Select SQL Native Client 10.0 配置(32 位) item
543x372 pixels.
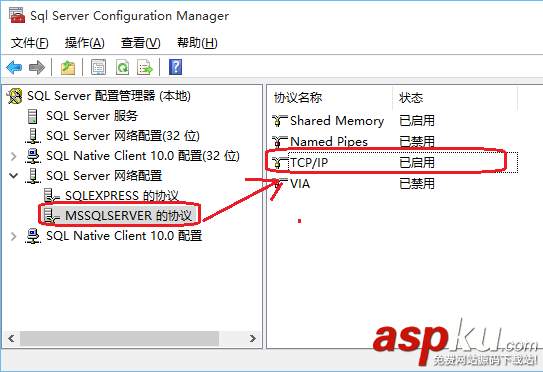click(143, 156)
